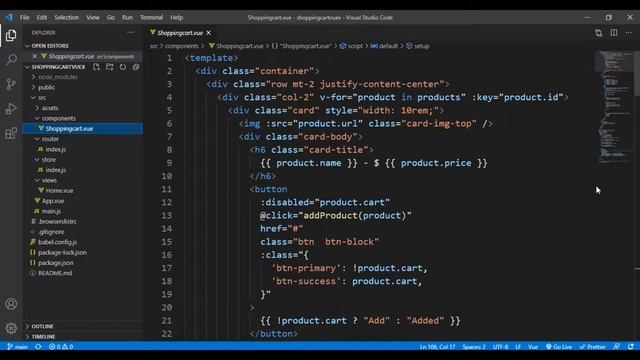Open index.js under the store folder
This screenshot has height=360, width=640.
click(56, 170)
